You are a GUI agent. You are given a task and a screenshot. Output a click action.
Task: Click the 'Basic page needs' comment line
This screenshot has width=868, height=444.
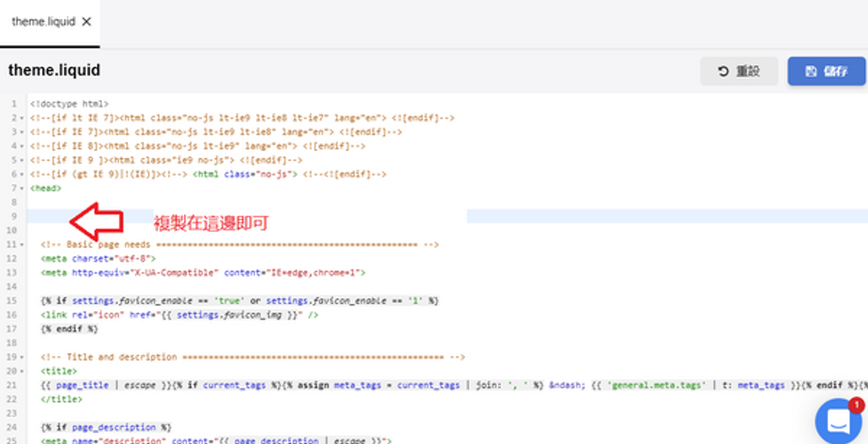(240, 245)
